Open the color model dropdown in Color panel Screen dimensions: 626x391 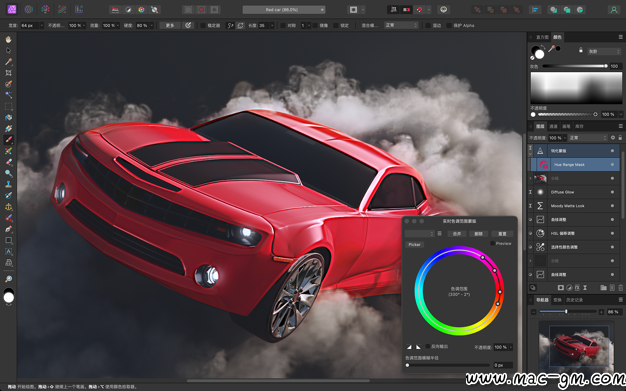point(604,52)
